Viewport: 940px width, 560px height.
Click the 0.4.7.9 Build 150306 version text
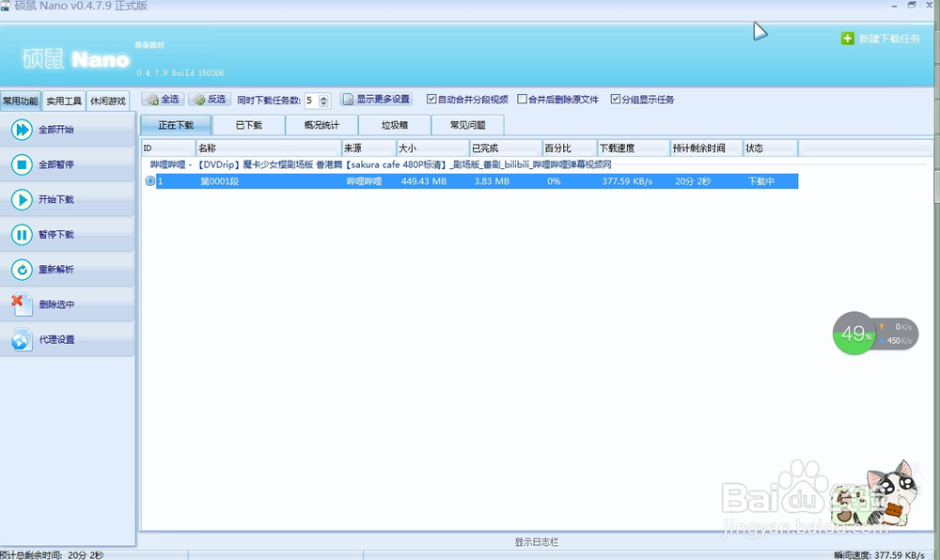[180, 73]
